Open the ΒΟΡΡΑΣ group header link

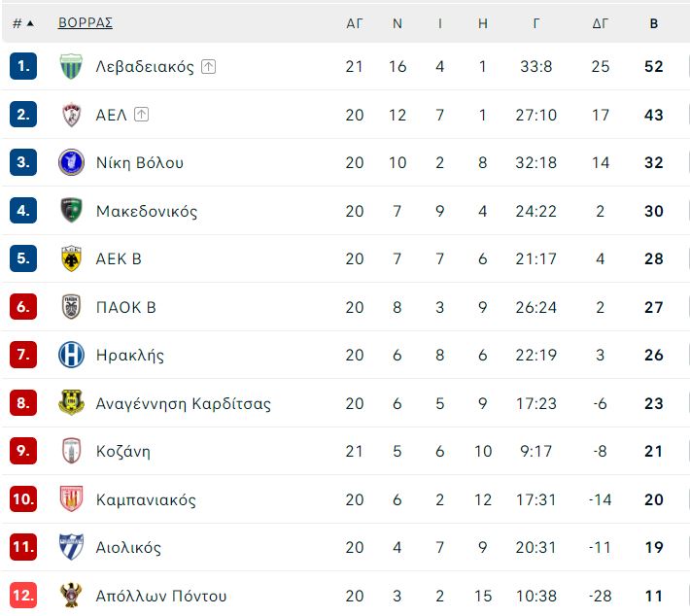point(86,22)
